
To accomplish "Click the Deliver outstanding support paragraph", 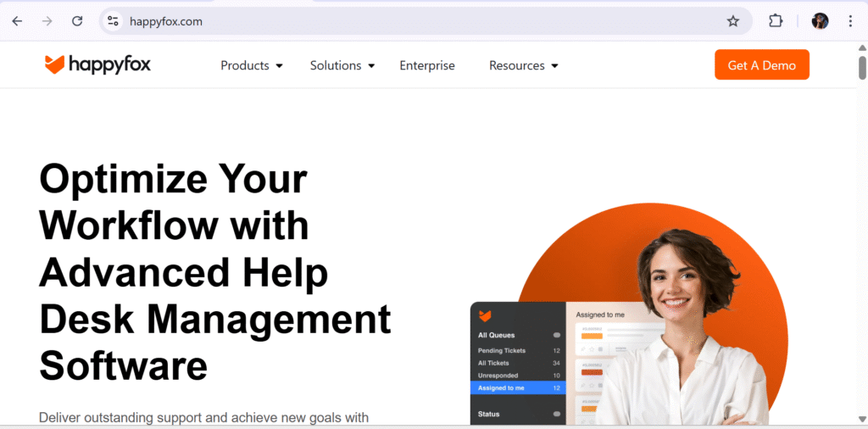I will coord(203,417).
